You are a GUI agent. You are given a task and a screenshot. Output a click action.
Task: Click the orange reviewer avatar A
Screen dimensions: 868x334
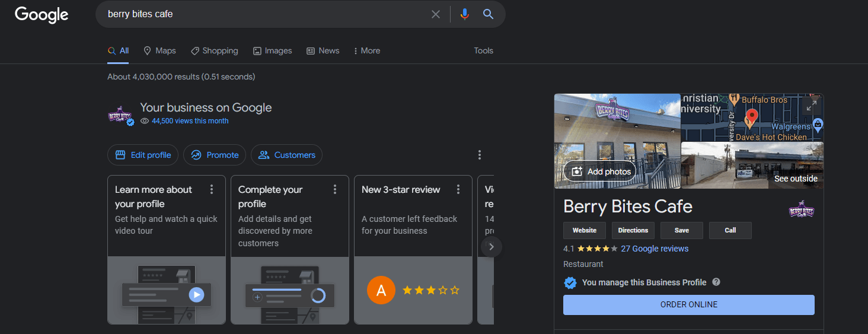[381, 290]
